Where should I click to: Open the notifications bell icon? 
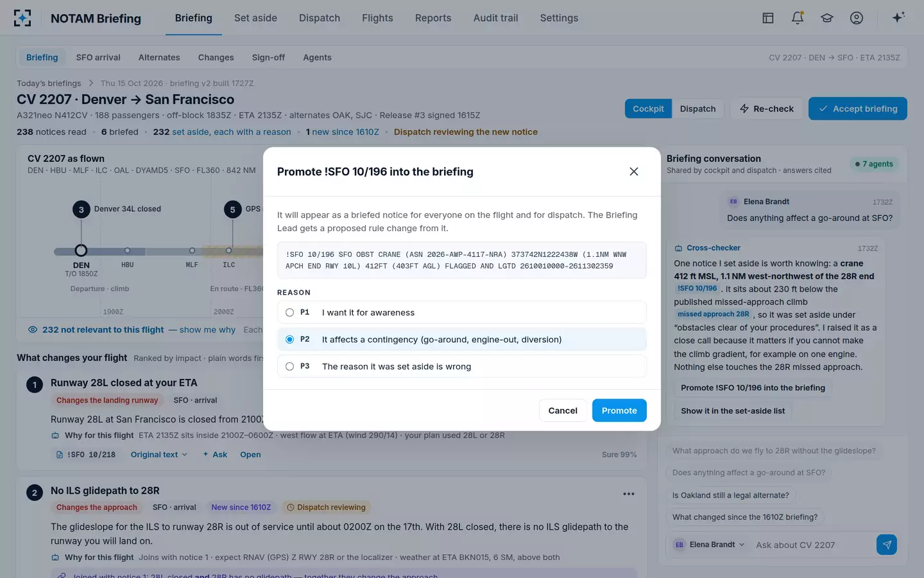798,18
